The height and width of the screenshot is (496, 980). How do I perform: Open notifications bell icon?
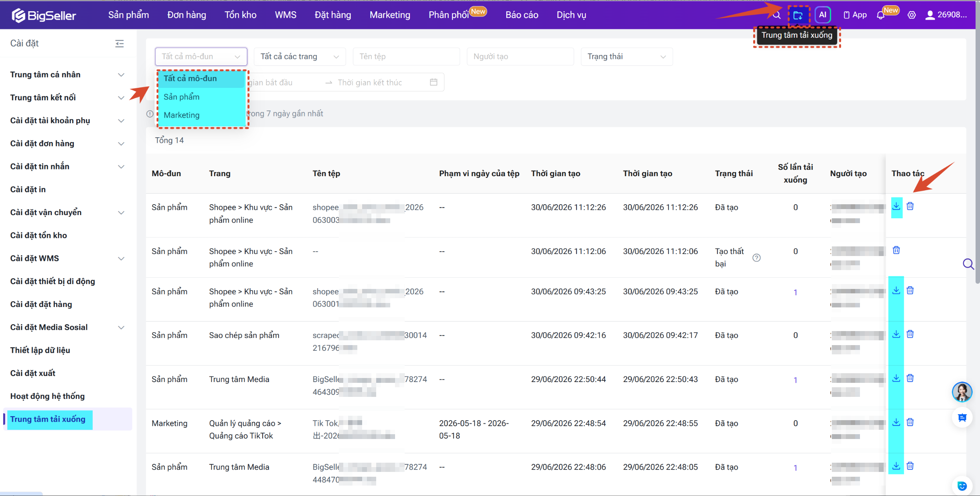tap(880, 15)
